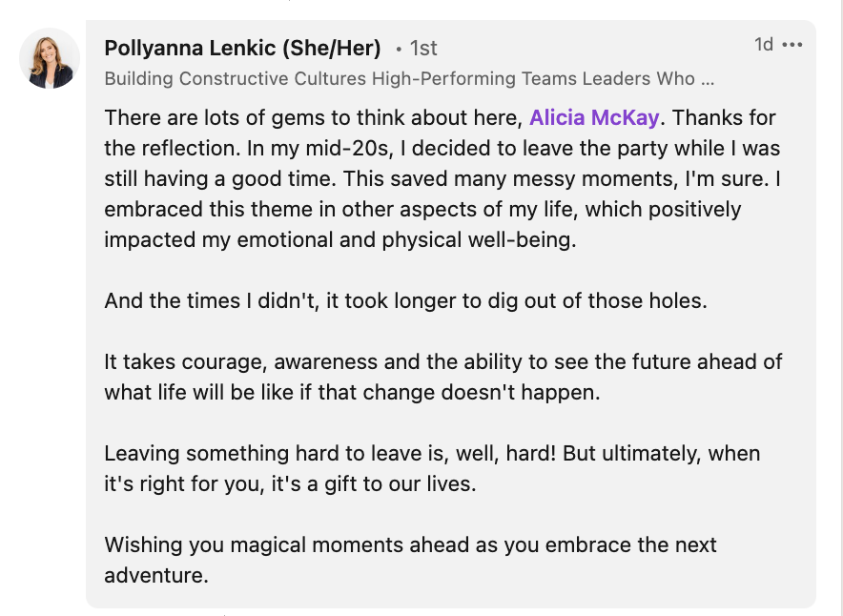Click the line starting 'It takes courage, awareness'
The image size is (843, 616).
click(442, 362)
